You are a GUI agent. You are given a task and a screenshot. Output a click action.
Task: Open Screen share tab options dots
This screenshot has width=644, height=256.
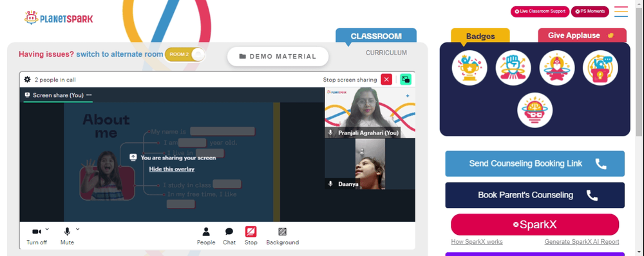click(89, 95)
